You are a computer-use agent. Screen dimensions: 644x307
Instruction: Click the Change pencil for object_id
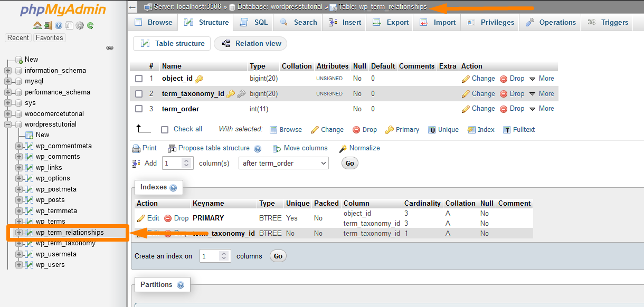click(466, 79)
